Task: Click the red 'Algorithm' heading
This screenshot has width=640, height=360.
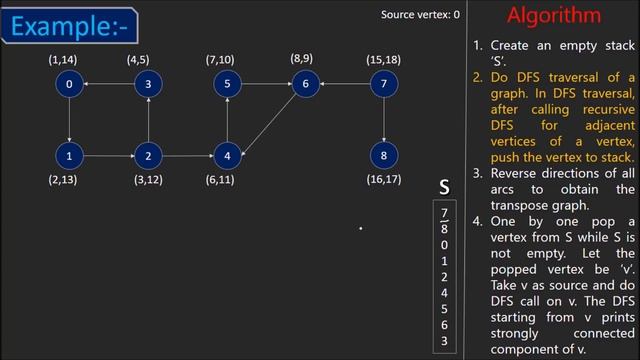Action: point(554,16)
